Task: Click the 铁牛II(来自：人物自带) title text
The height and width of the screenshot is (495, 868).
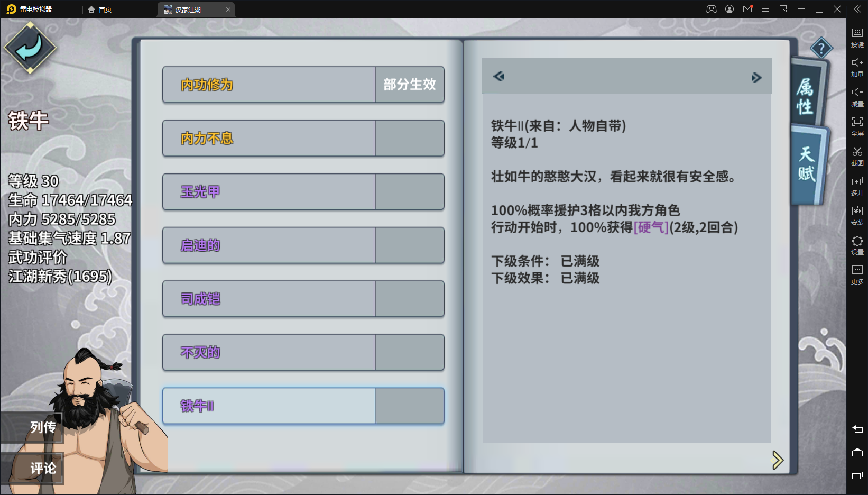Action: (558, 126)
